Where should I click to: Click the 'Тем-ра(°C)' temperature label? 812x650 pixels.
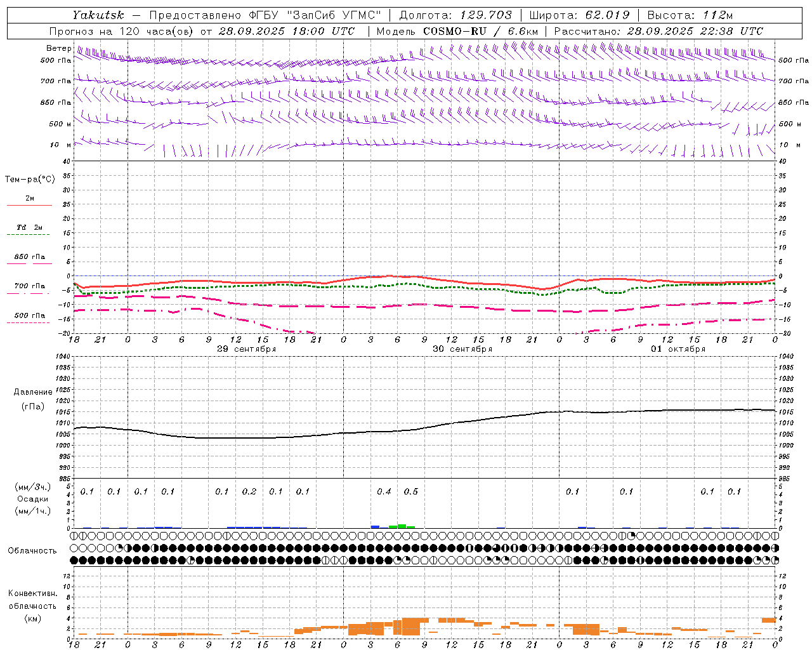[30, 180]
